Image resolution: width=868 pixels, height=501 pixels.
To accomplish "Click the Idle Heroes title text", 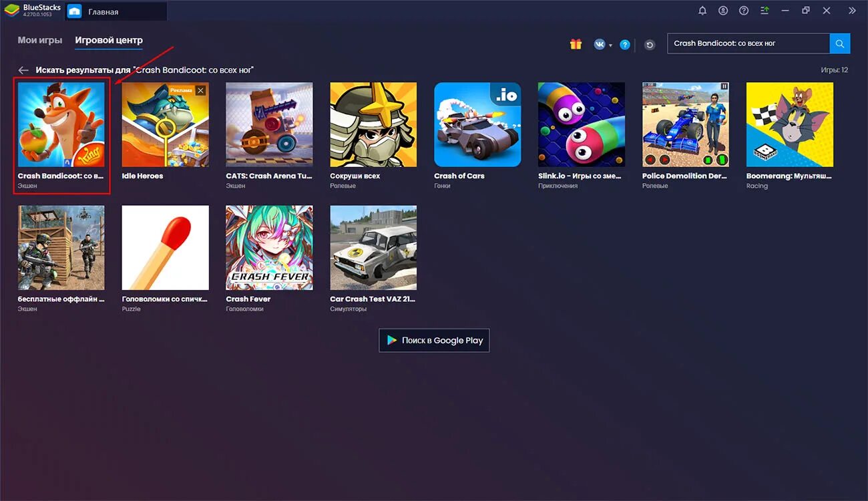I will point(142,176).
